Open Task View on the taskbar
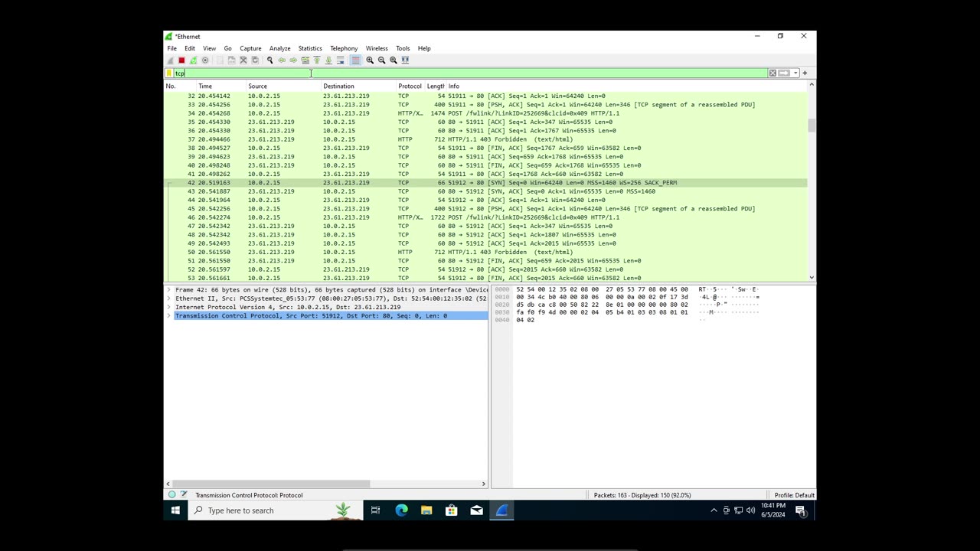Image resolution: width=980 pixels, height=551 pixels. (x=375, y=510)
